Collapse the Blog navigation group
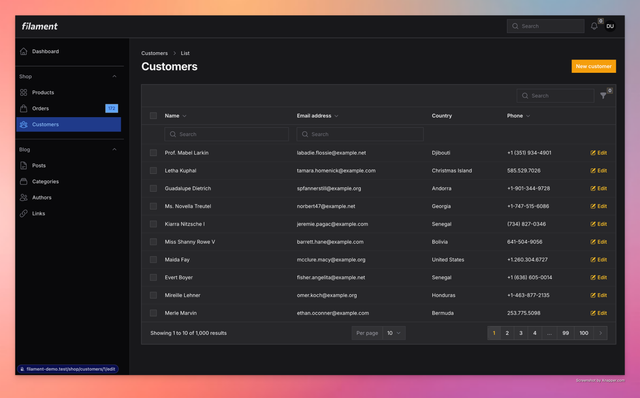 coord(114,149)
